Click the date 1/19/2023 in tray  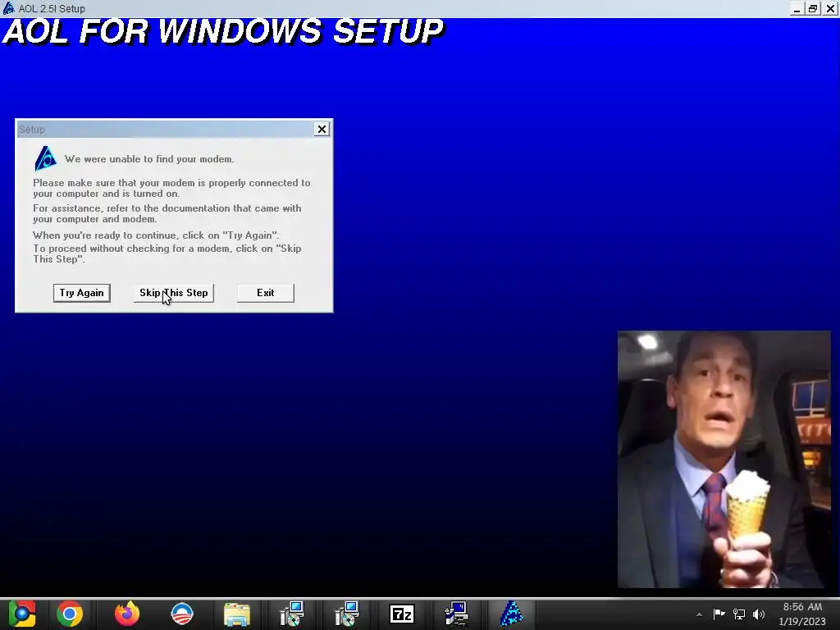(802, 622)
